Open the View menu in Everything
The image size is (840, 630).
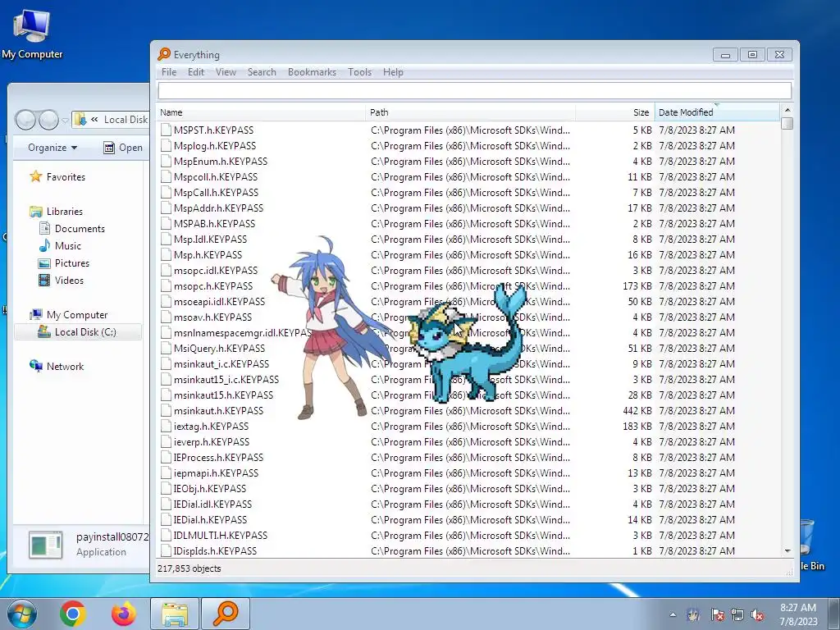click(226, 72)
